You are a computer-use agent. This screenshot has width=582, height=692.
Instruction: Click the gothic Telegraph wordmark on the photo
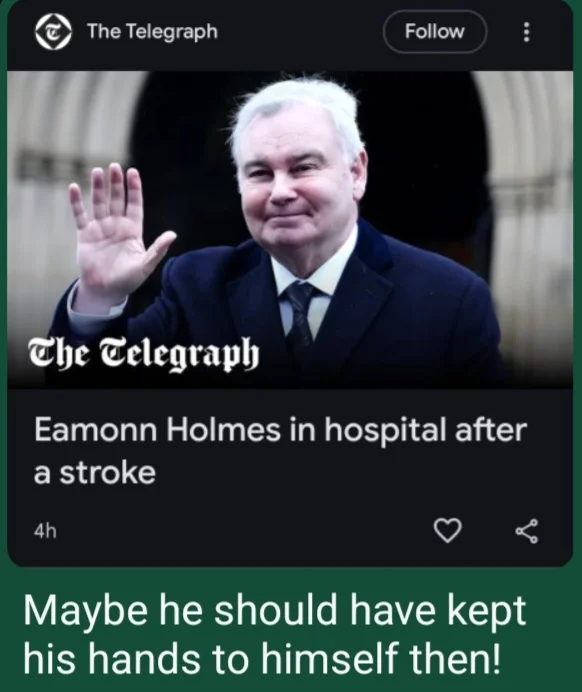tap(144, 355)
